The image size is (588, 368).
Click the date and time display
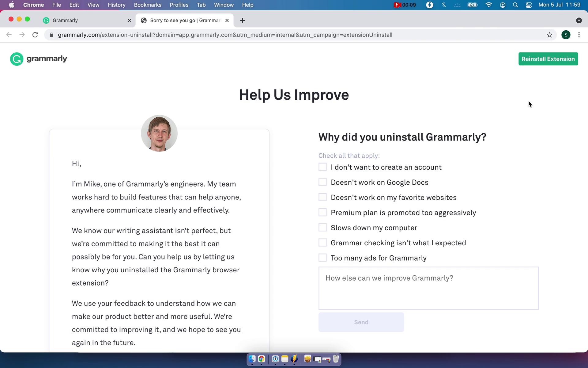[559, 5]
